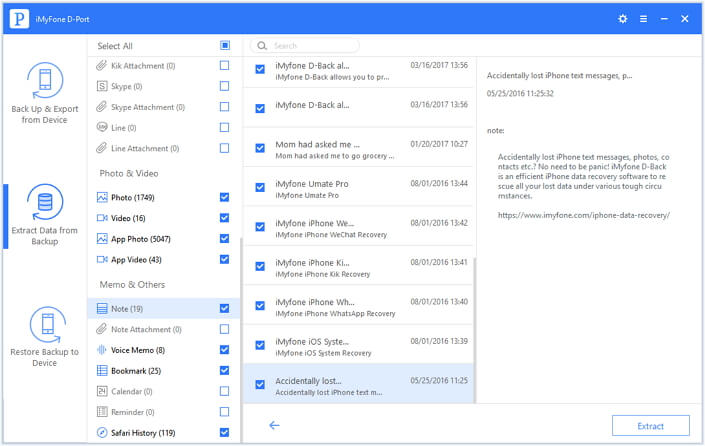Click the Voice Memo waveform icon
This screenshot has width=705, height=446.
click(102, 350)
